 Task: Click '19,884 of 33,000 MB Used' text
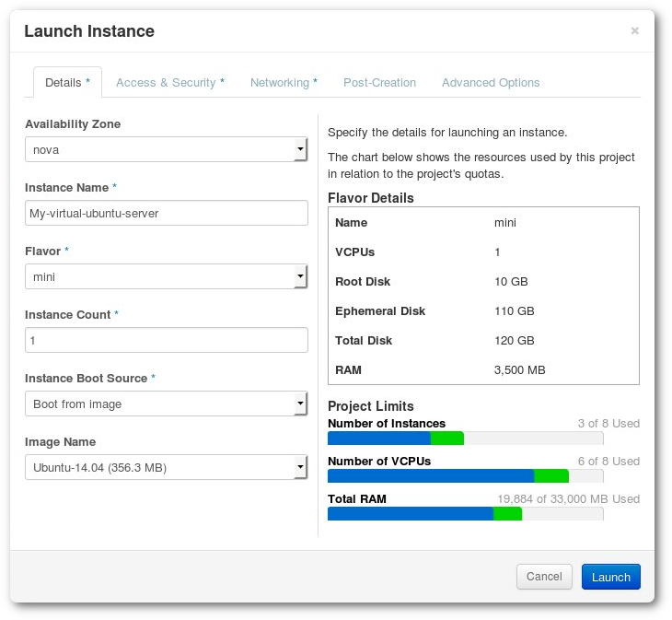(x=568, y=499)
